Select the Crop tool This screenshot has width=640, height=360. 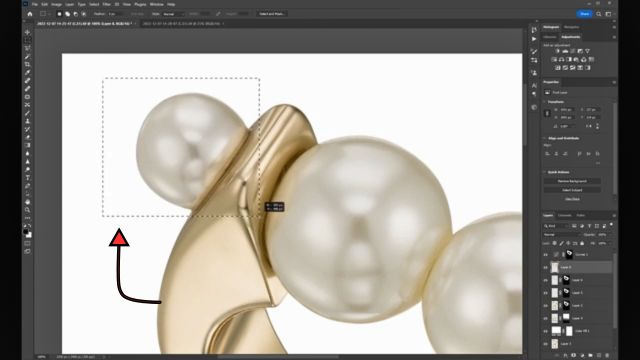pyautogui.click(x=27, y=64)
